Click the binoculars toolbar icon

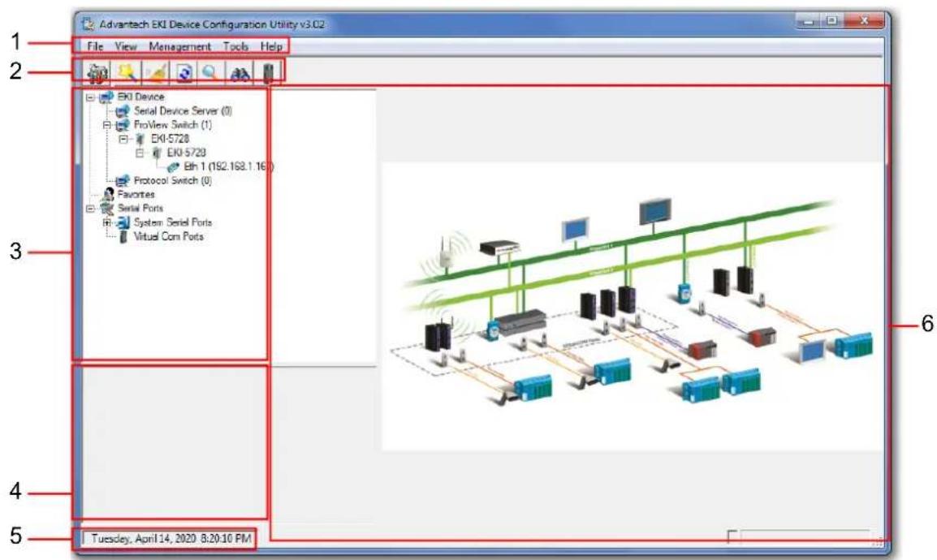click(240, 73)
